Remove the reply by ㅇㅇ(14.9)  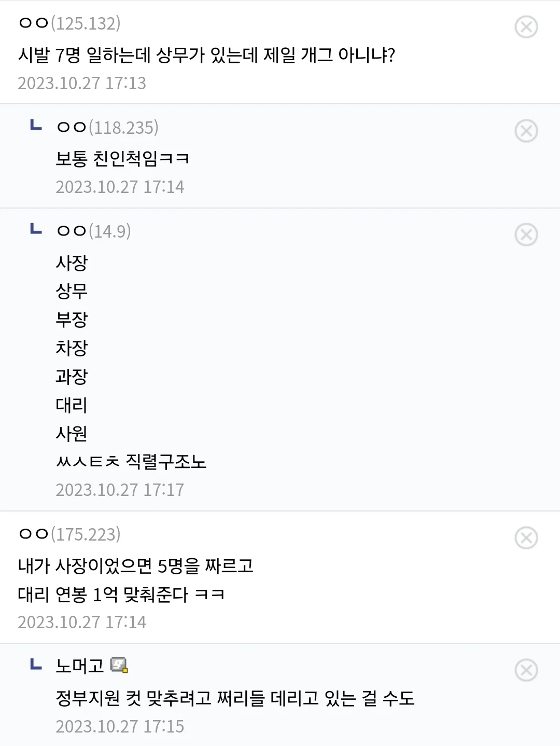526,234
